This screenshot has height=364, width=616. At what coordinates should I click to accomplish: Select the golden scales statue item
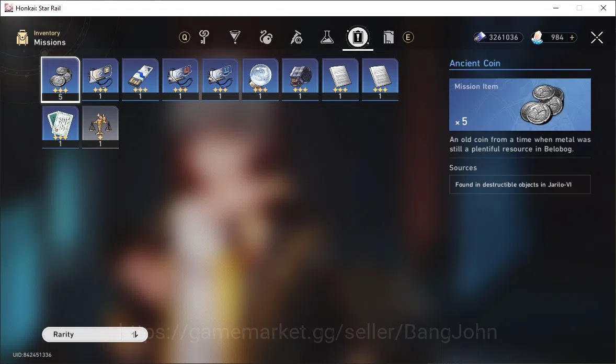[100, 127]
